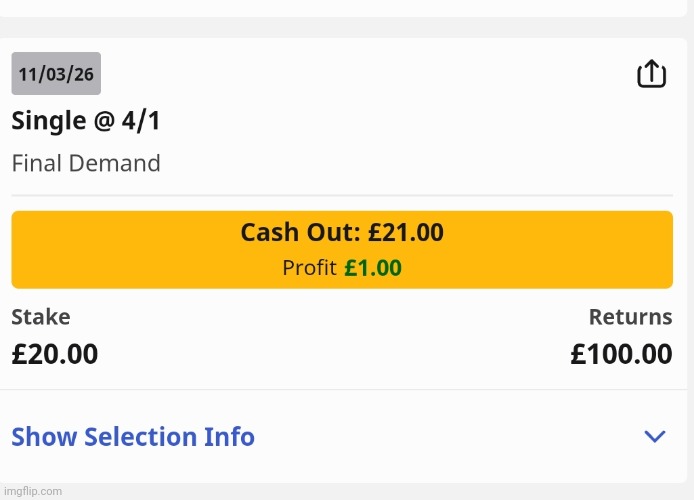Select the Single @ 4/1 bet heading

[x=86, y=121]
